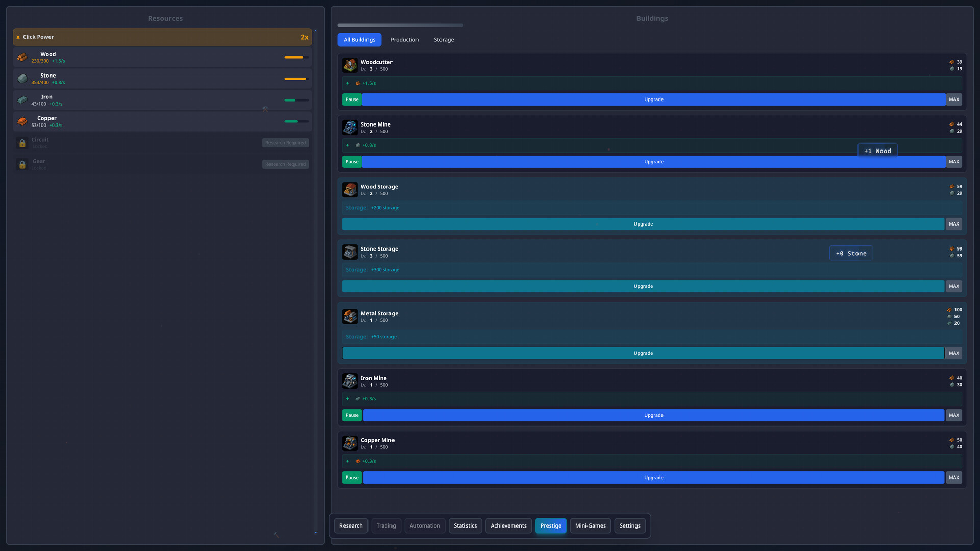Dismiss the Click Power 2x banner
The height and width of the screenshot is (551, 980).
point(18,37)
